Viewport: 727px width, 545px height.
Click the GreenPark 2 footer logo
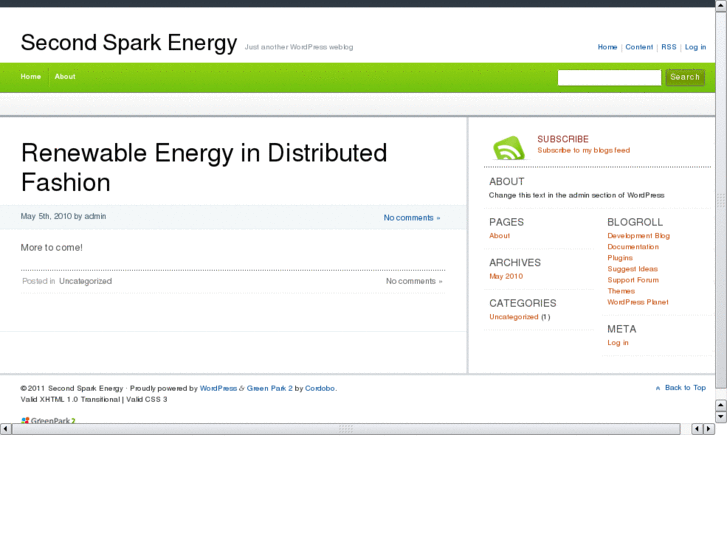click(48, 420)
